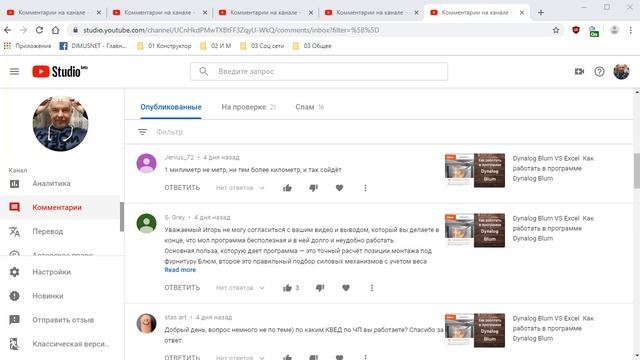Open stas art author name link
The width and height of the screenshot is (640, 360).
[x=176, y=317]
